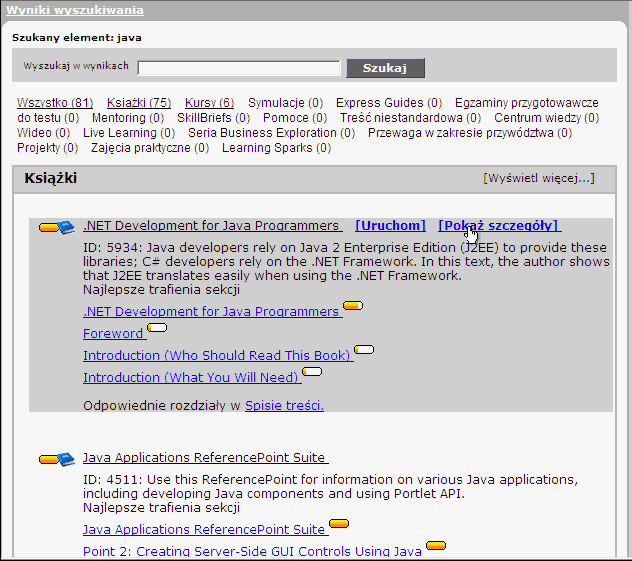The image size is (632, 561).
Task: Click the ID: 4511 description text
Action: point(331,486)
